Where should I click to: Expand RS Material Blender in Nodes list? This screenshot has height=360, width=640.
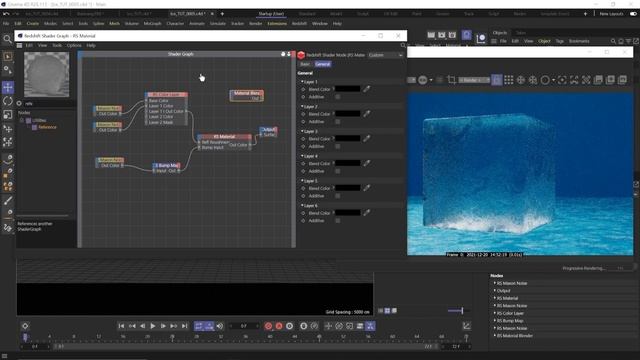(495, 336)
